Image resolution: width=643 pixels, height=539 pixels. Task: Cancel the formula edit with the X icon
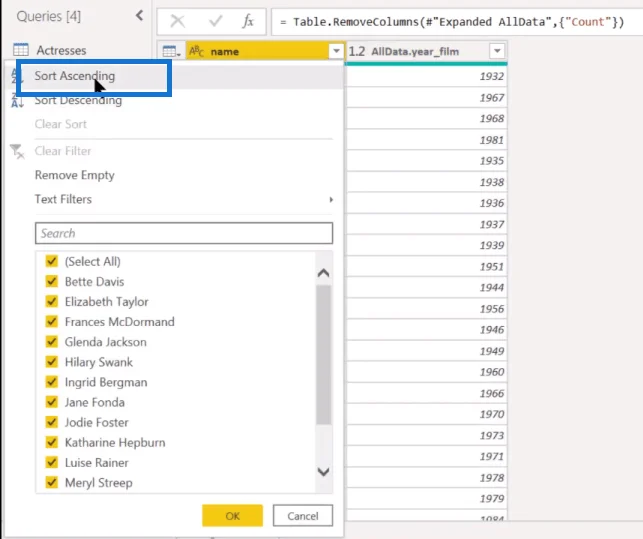pyautogui.click(x=178, y=21)
